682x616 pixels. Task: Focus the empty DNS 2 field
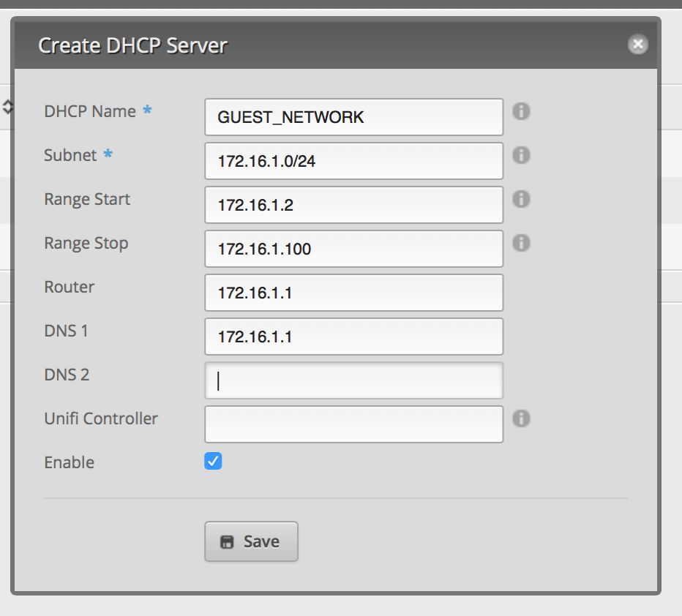(x=354, y=380)
